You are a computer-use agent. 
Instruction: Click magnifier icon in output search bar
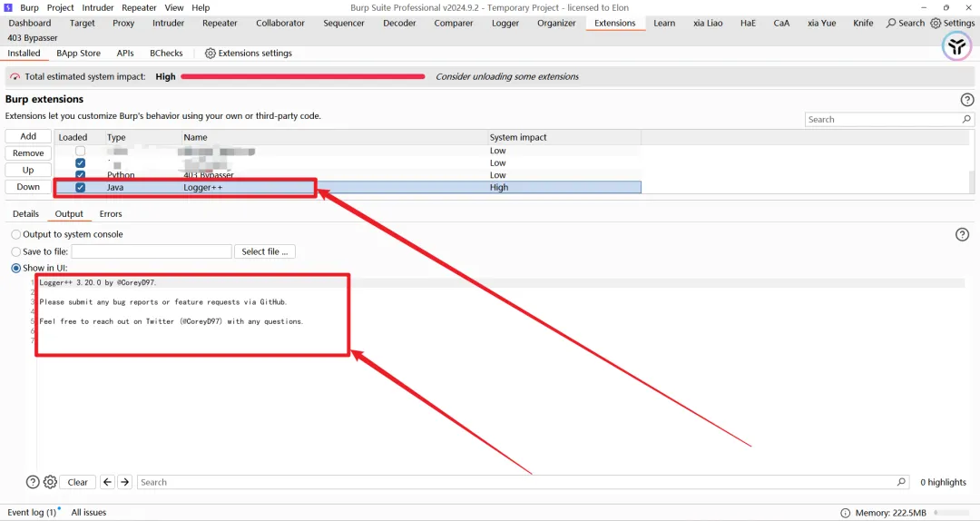point(901,482)
